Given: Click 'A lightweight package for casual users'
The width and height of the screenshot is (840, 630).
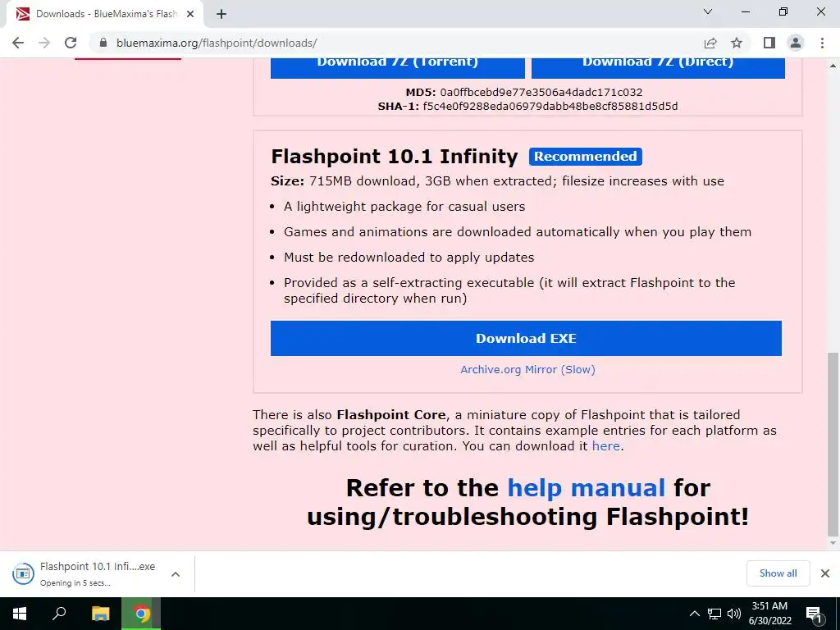Looking at the screenshot, I should tap(404, 207).
